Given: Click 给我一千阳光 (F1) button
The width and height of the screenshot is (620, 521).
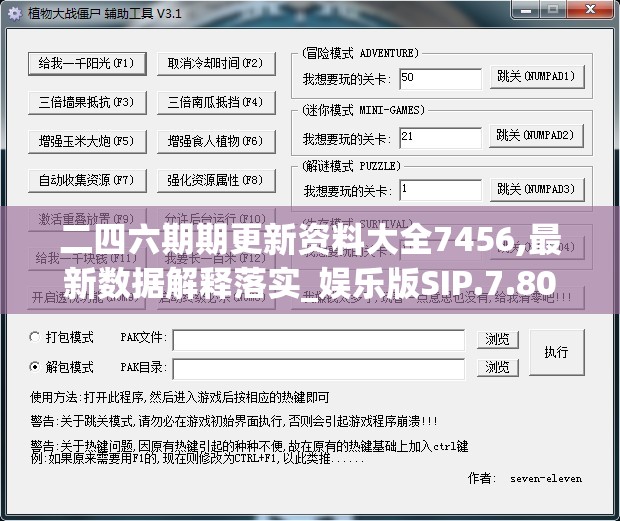Looking at the screenshot, I should (87, 64).
